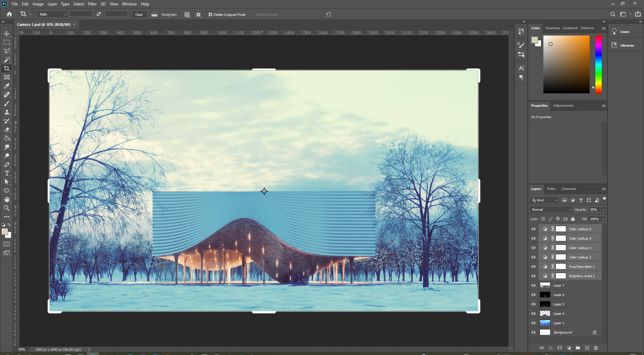Open the Normal blend mode dropdown
644x355 pixels.
(x=551, y=210)
